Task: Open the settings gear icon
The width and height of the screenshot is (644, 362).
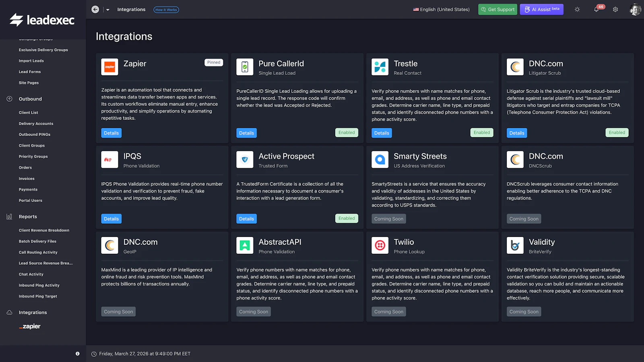Action: coord(615,10)
